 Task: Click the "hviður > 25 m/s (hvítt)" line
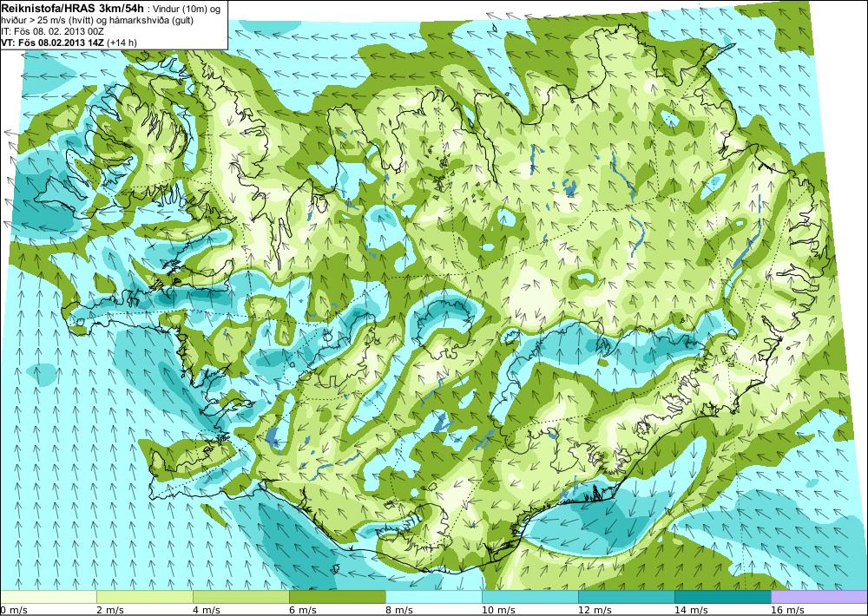(48, 20)
